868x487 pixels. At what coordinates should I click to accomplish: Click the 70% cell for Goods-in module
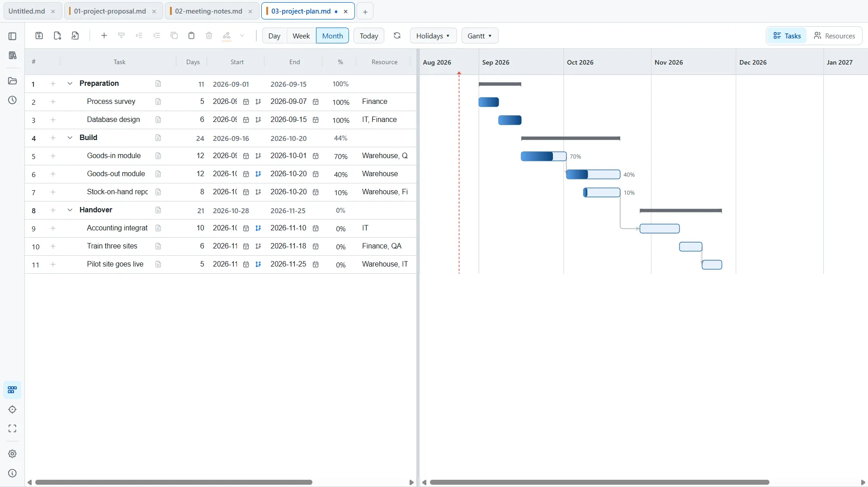(x=341, y=156)
